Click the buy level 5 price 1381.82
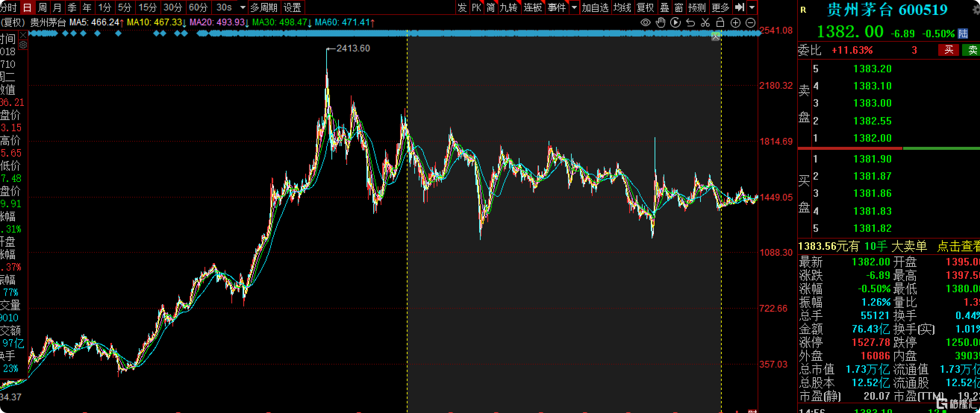 873,228
